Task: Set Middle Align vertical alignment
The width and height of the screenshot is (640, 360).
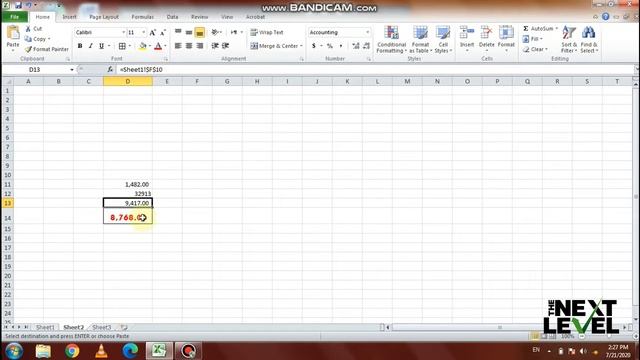Action: pyautogui.click(x=189, y=32)
